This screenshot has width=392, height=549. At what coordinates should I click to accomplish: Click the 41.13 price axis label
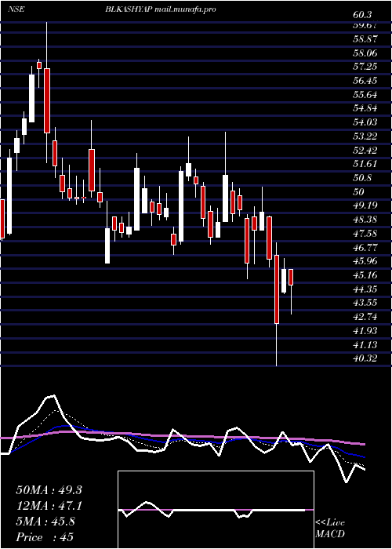(365, 344)
